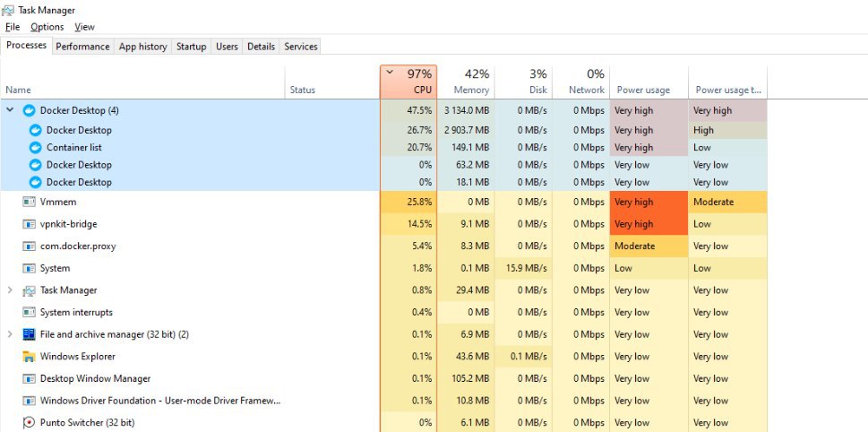868x432 pixels.
Task: Sort by the Name column header
Action: (142, 82)
